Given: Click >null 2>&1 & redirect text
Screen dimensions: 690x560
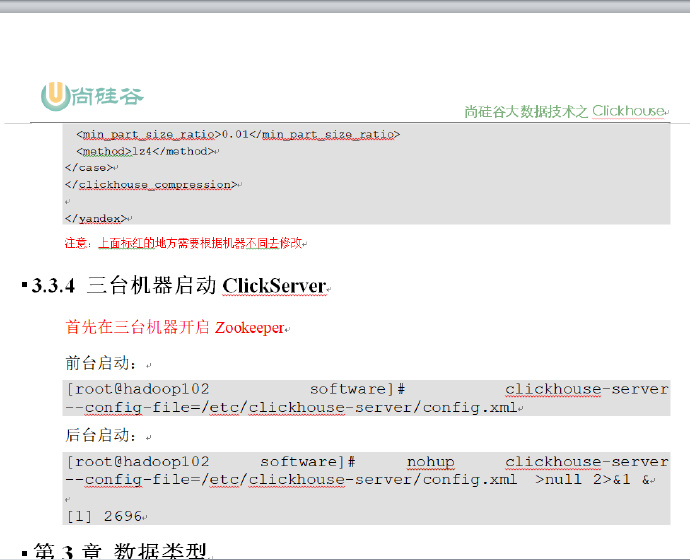Looking at the screenshot, I should pyautogui.click(x=593, y=479).
